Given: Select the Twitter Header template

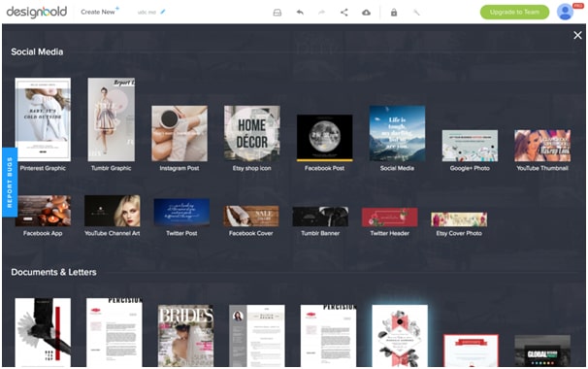Looking at the screenshot, I should [x=390, y=217].
